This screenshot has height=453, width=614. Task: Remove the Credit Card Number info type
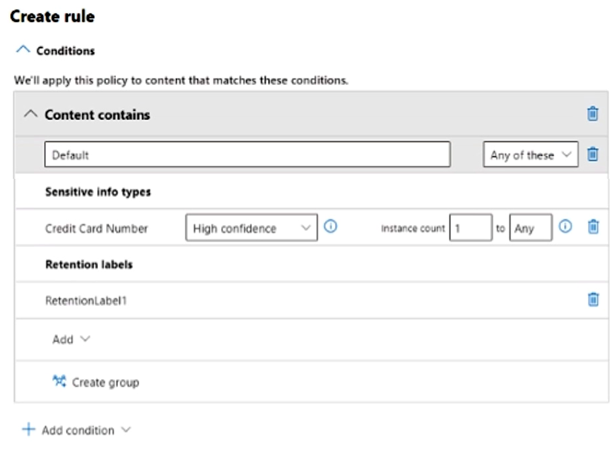point(592,228)
